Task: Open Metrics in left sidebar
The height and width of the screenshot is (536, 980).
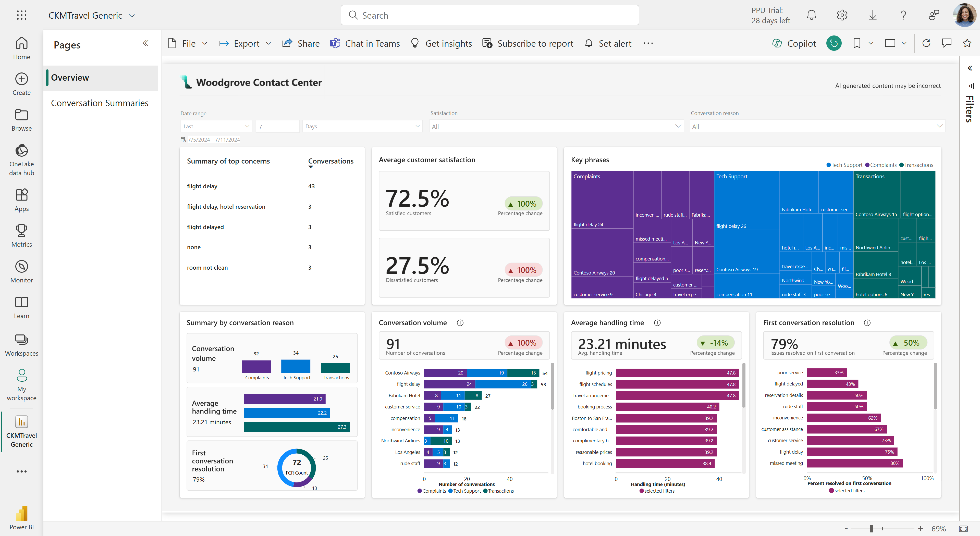Action: click(x=22, y=236)
